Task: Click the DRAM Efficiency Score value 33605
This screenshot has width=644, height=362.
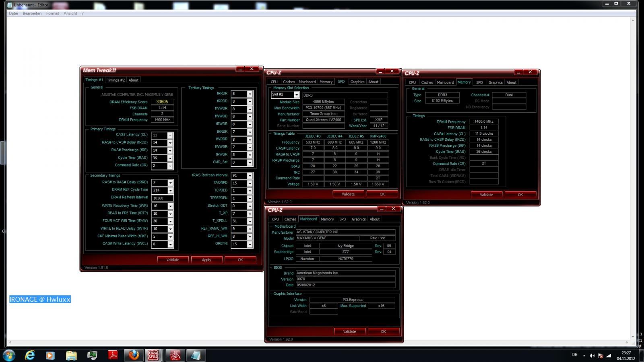Action: 162,102
